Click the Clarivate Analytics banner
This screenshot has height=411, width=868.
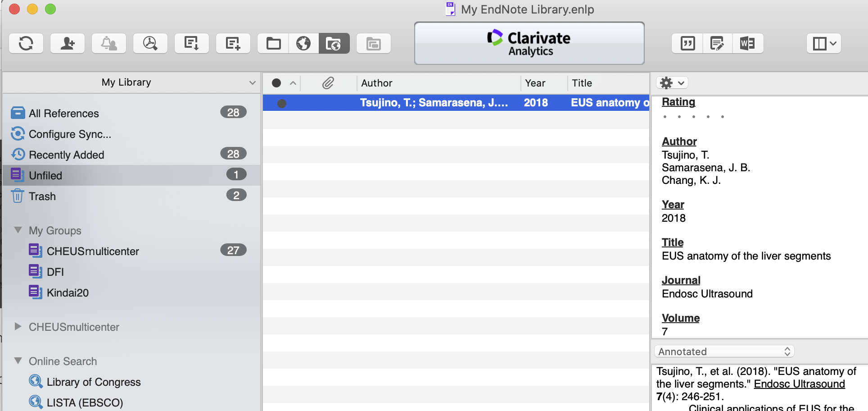click(x=529, y=43)
